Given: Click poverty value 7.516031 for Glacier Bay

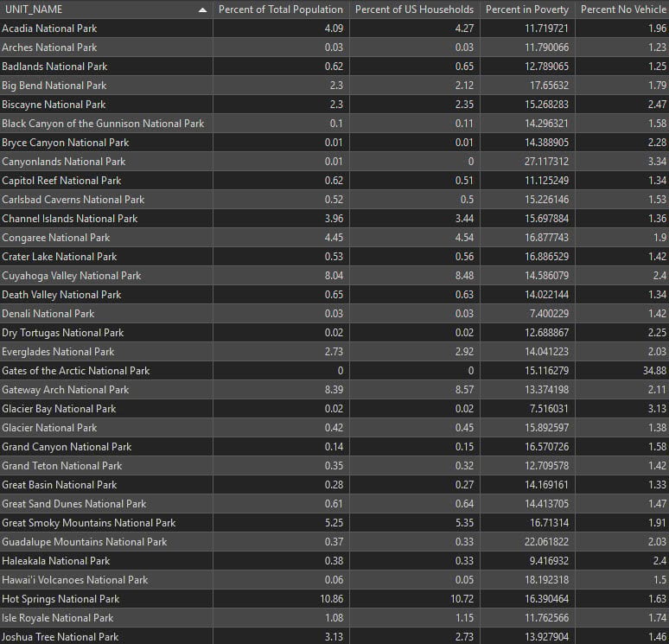Looking at the screenshot, I should [x=549, y=409].
